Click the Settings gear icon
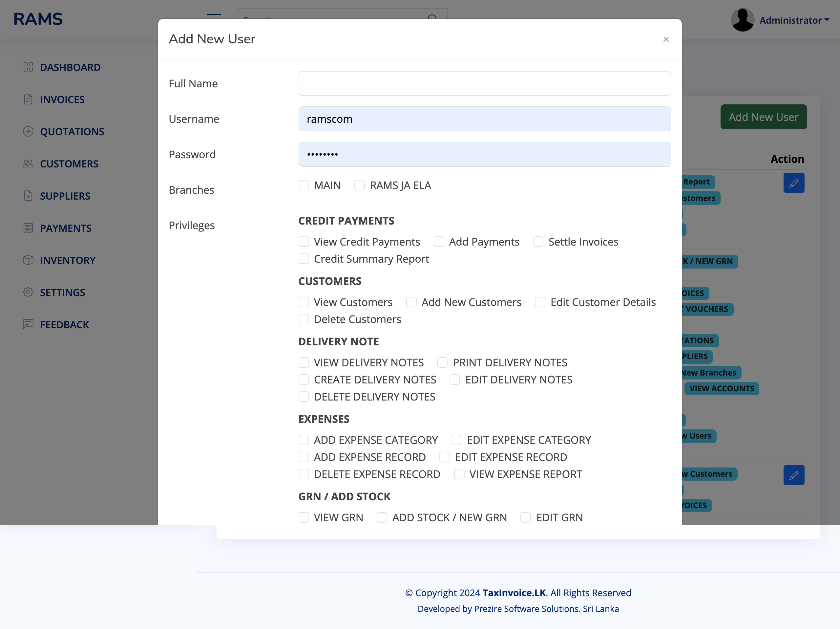840x629 pixels. 28,292
